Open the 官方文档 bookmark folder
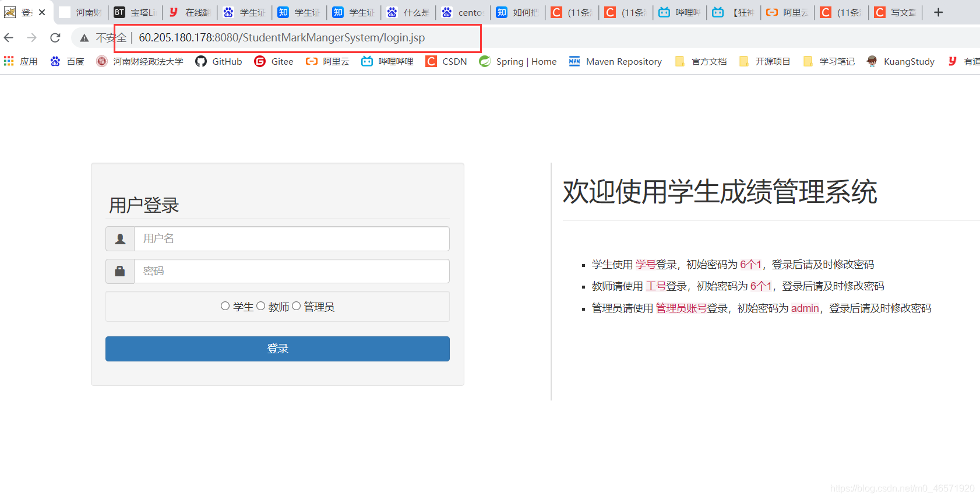The width and height of the screenshot is (980, 499). point(701,61)
